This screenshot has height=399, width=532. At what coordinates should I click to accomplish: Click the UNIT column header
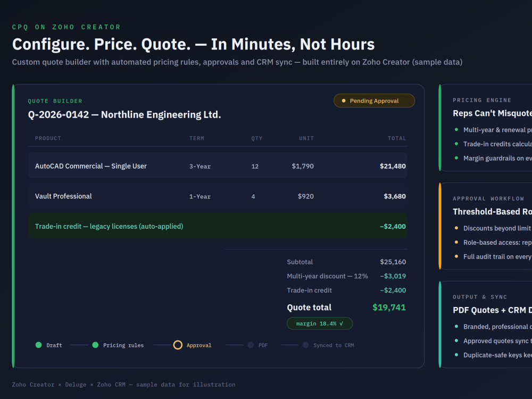click(306, 138)
